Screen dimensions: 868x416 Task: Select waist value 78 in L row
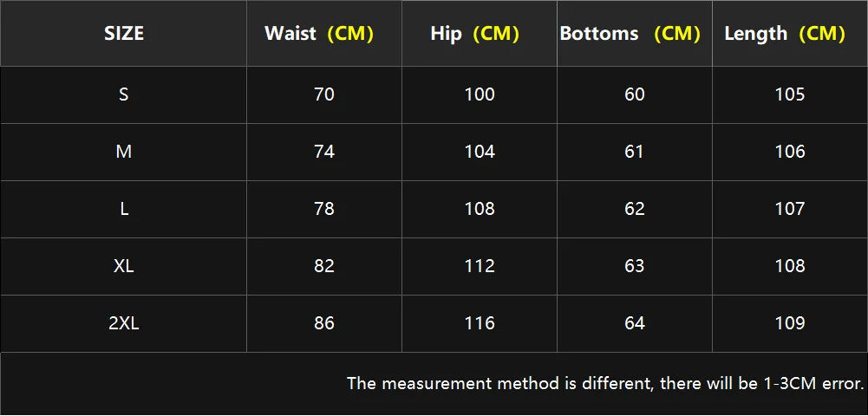pyautogui.click(x=323, y=209)
